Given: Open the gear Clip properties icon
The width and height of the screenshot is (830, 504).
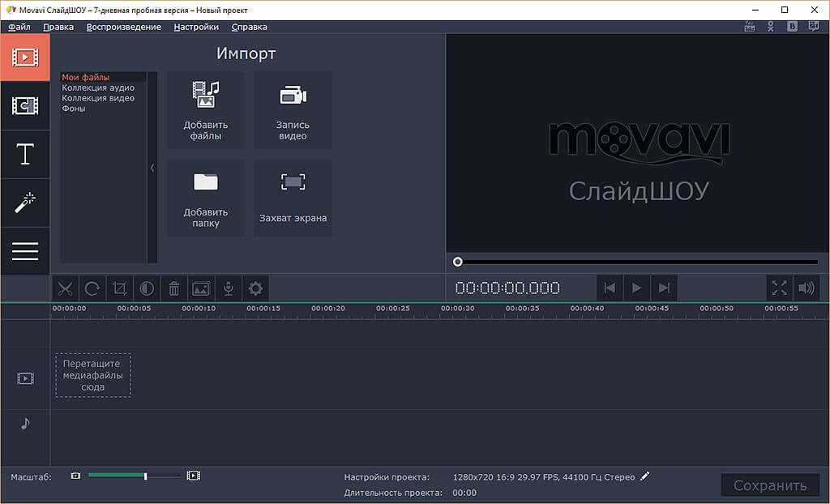Looking at the screenshot, I should click(x=255, y=288).
